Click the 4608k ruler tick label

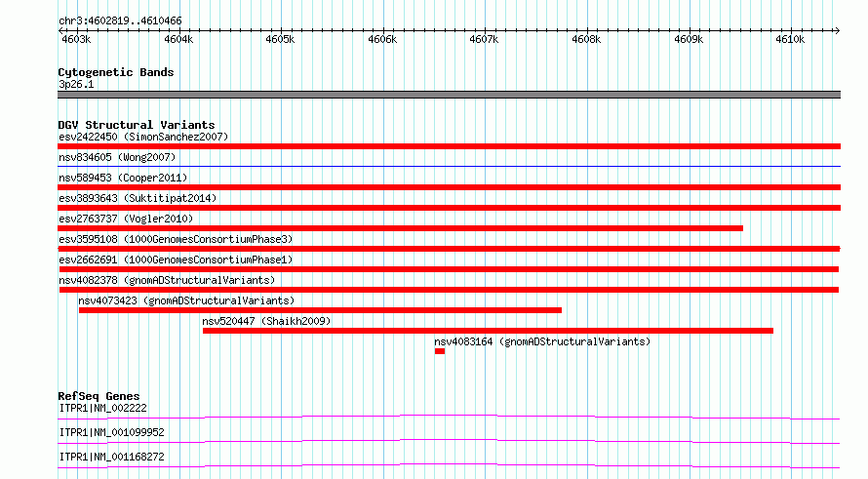[586, 39]
